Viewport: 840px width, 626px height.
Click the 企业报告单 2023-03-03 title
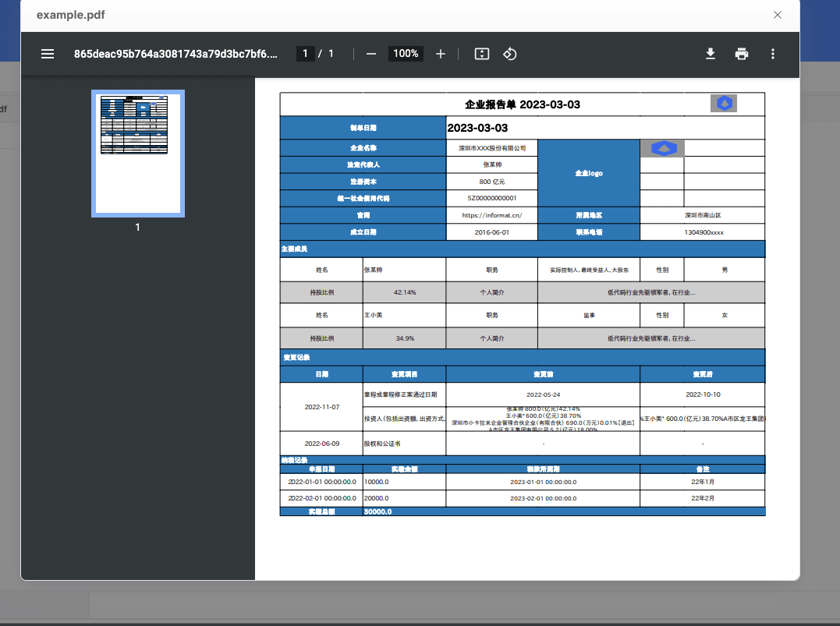[522, 104]
